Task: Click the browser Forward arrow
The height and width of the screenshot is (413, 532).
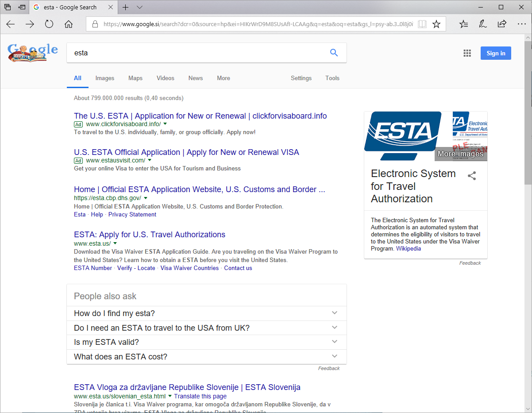Action: point(30,24)
